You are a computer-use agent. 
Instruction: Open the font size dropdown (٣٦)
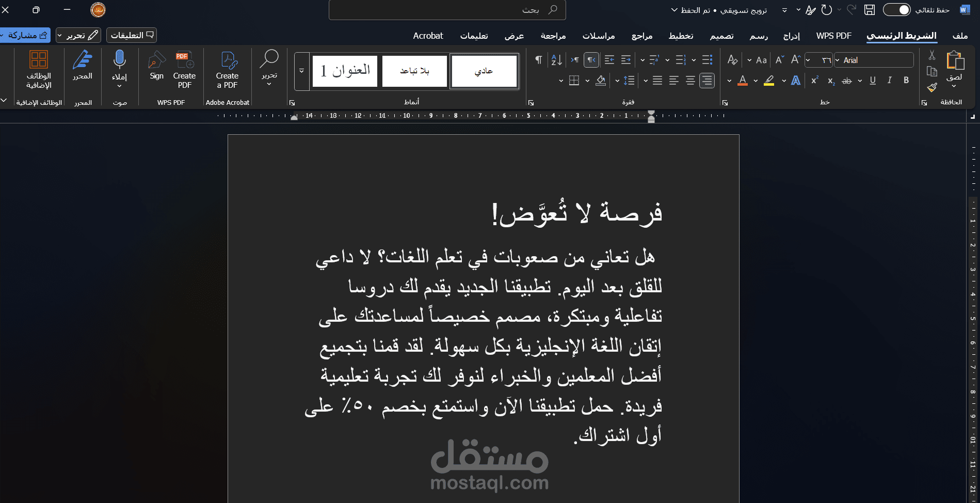pos(808,60)
